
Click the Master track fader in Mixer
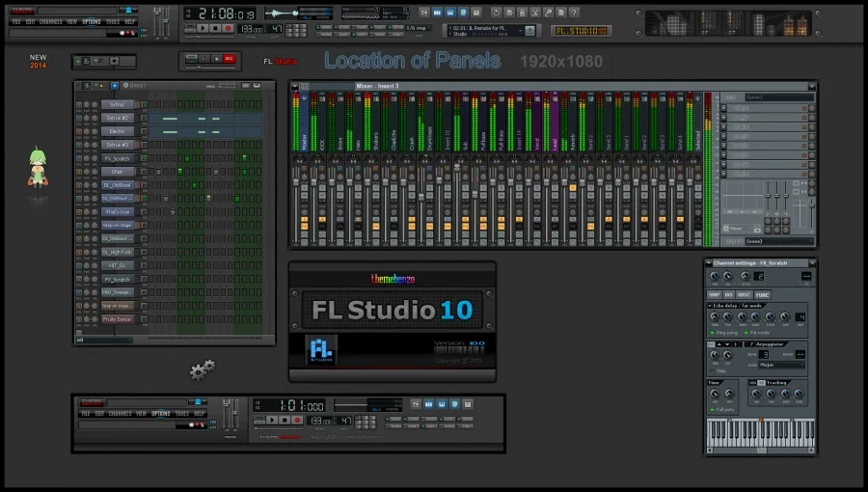(x=296, y=182)
